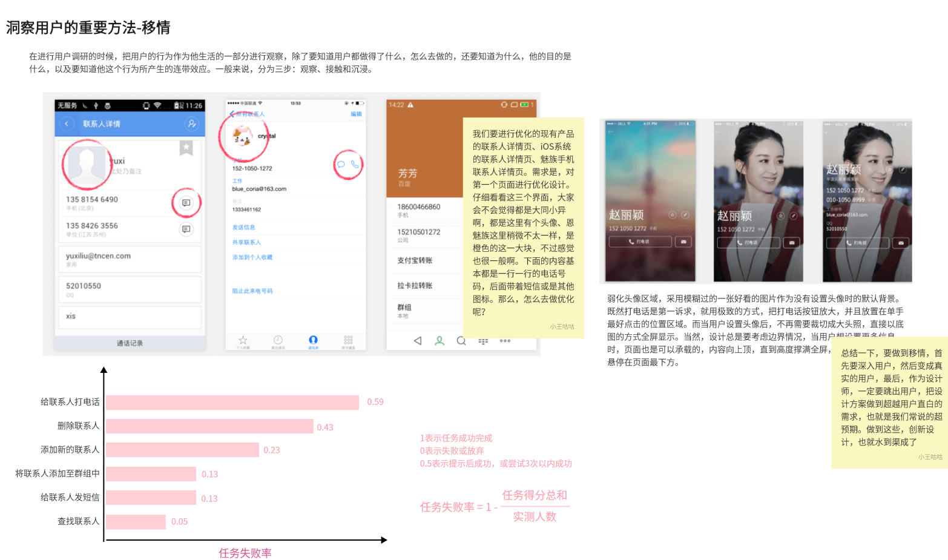The height and width of the screenshot is (560, 948).
Task: Tap the add-contact search icon atop 联系人详情
Action: tap(192, 124)
